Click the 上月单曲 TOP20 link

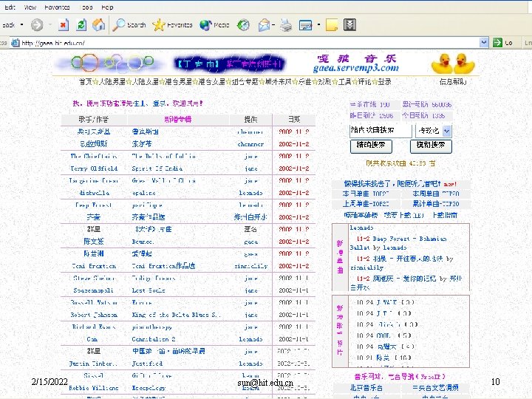click(x=366, y=204)
